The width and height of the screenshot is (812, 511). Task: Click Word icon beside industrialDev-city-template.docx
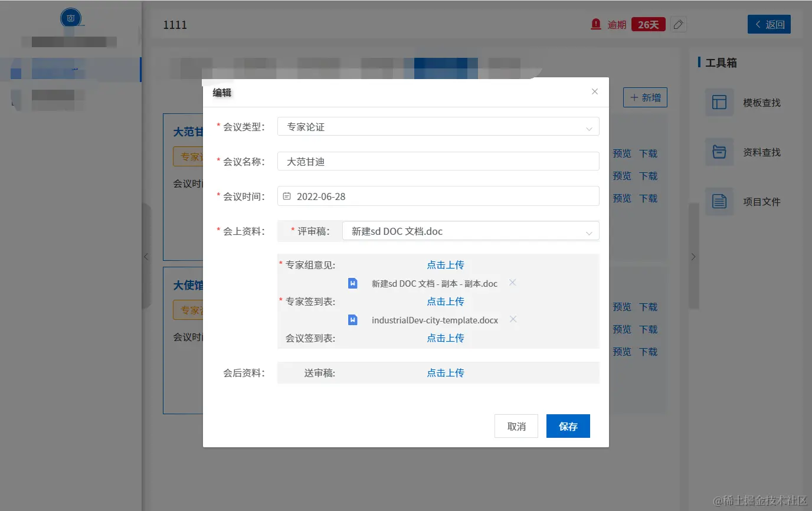click(353, 320)
